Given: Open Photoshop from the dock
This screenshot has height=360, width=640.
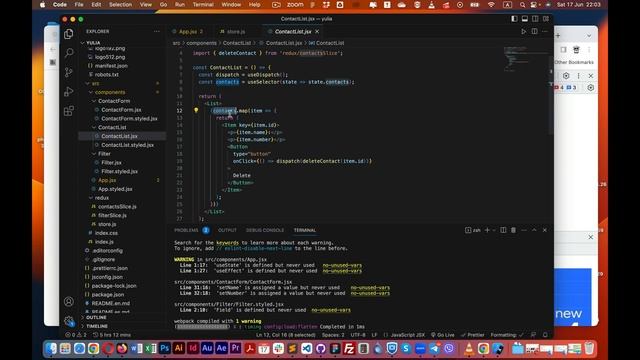Looking at the screenshot, I should click(x=165, y=348).
